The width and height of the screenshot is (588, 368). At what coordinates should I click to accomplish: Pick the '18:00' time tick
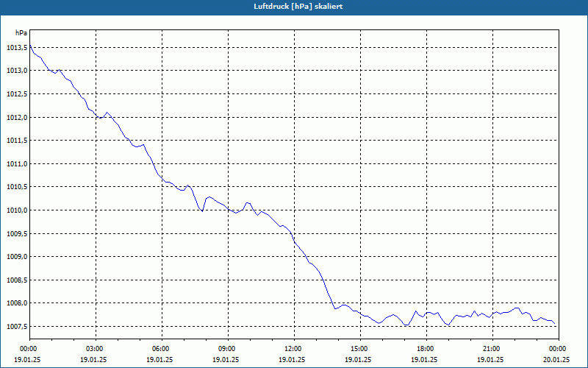point(426,349)
